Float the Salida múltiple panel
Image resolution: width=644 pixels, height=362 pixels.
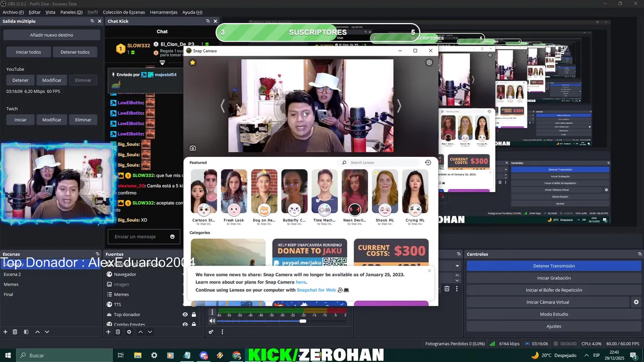point(92,21)
